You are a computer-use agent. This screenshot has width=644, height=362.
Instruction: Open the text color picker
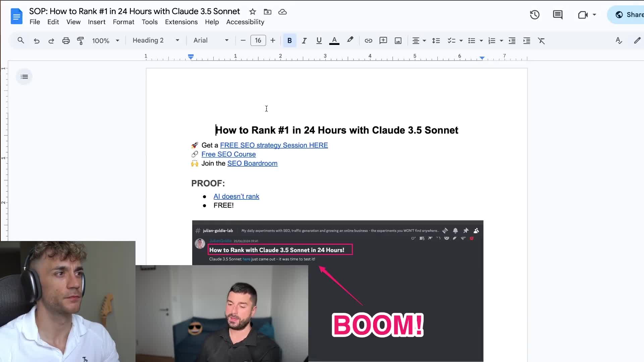click(334, 41)
